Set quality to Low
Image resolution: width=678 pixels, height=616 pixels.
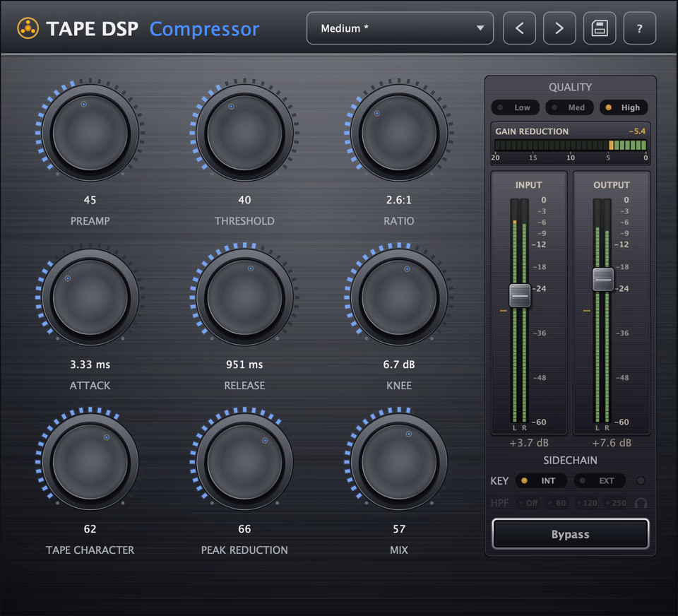[x=516, y=107]
